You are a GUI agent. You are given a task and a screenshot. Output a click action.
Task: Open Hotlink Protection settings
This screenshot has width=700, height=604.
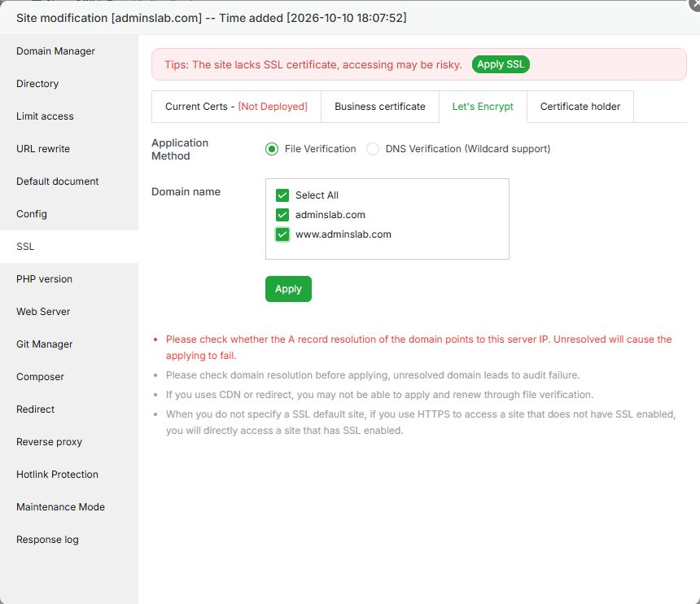click(69, 475)
